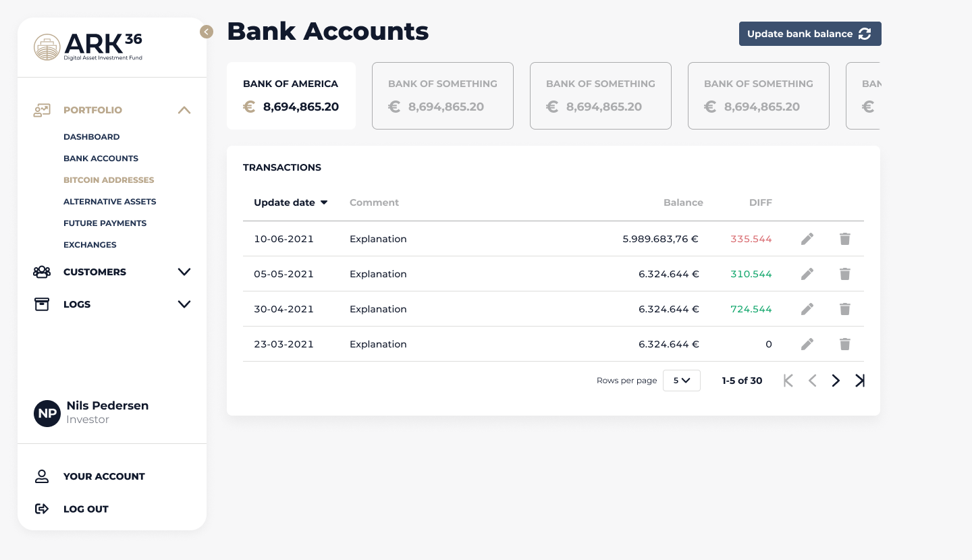Click the date 10-06-2021
The width and height of the screenshot is (972, 560).
click(283, 239)
